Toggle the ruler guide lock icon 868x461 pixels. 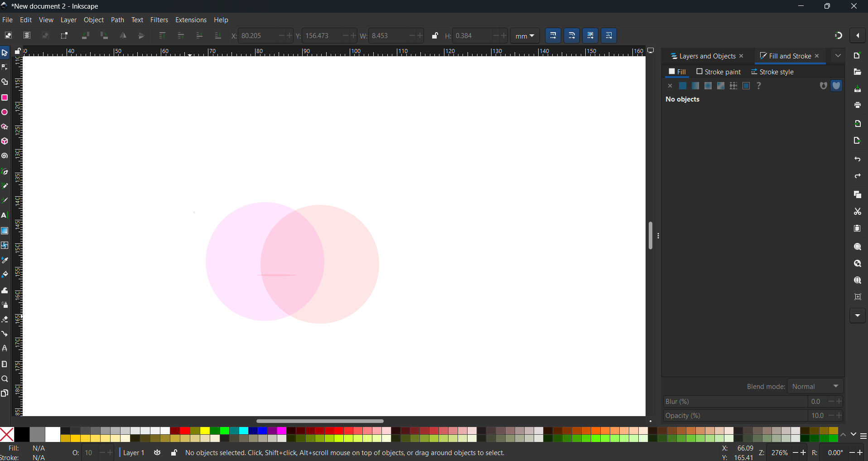pyautogui.click(x=18, y=51)
